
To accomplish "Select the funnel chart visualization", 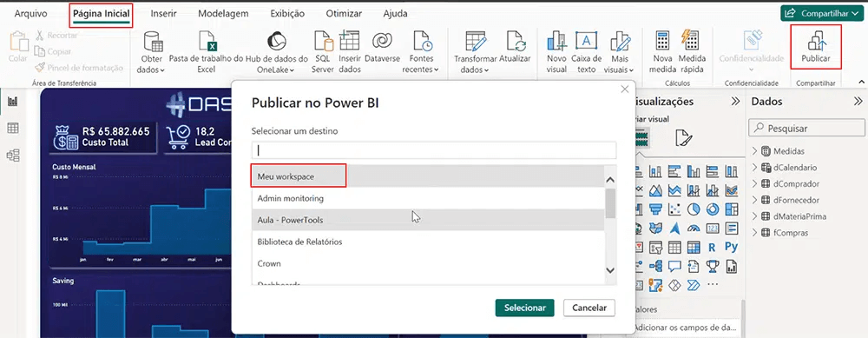I will 655,209.
